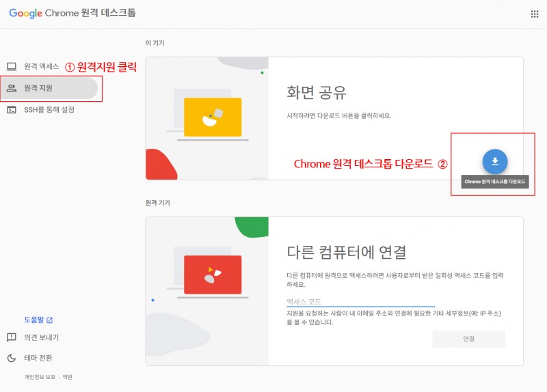Image resolution: width=547 pixels, height=392 pixels.
Task: Open the 개인정보 보호 privacy link
Action: tap(40, 377)
